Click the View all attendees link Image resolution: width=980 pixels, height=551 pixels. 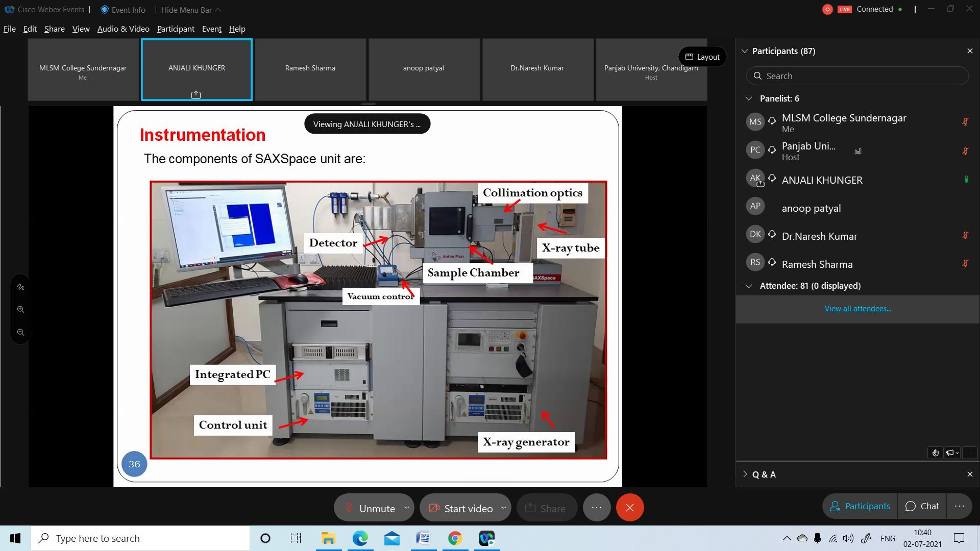coord(857,308)
